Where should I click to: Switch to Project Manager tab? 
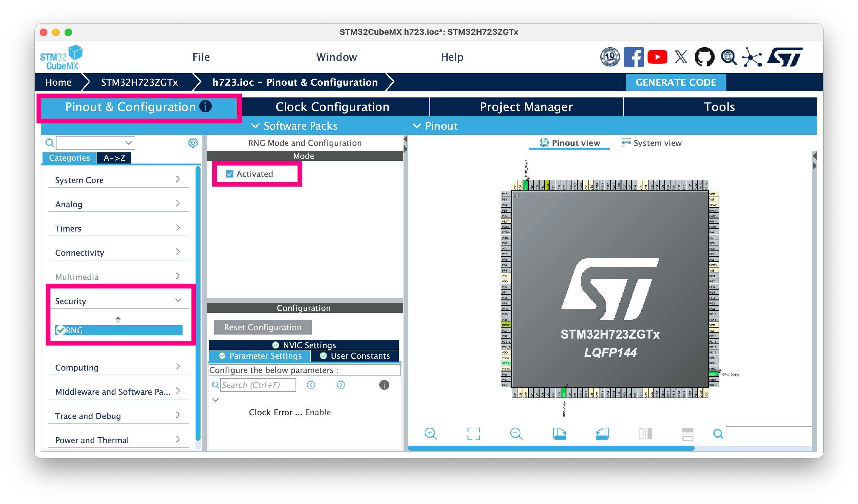pyautogui.click(x=526, y=106)
